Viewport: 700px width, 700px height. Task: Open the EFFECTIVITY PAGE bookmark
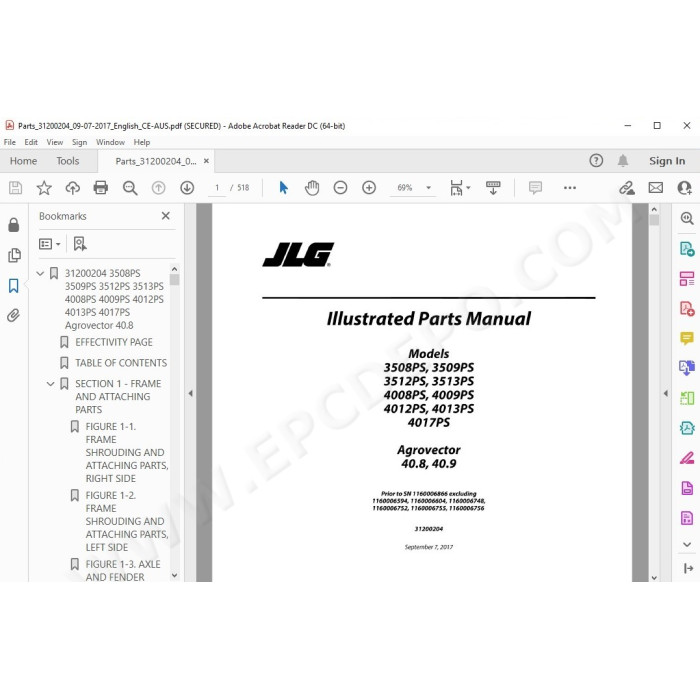point(114,342)
